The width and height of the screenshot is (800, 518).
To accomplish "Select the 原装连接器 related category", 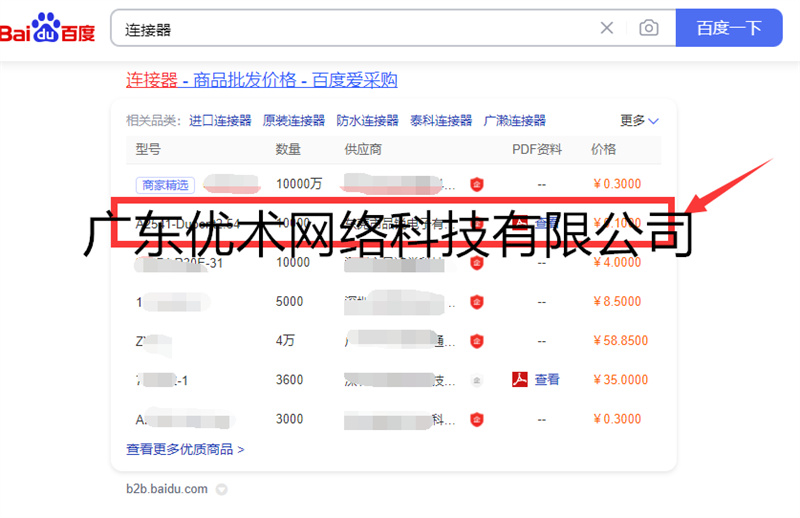I will (294, 120).
